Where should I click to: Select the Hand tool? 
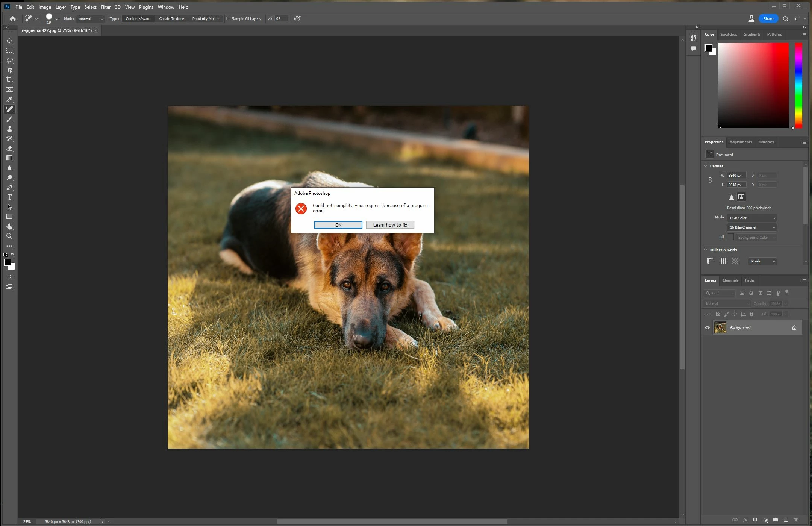coord(9,226)
